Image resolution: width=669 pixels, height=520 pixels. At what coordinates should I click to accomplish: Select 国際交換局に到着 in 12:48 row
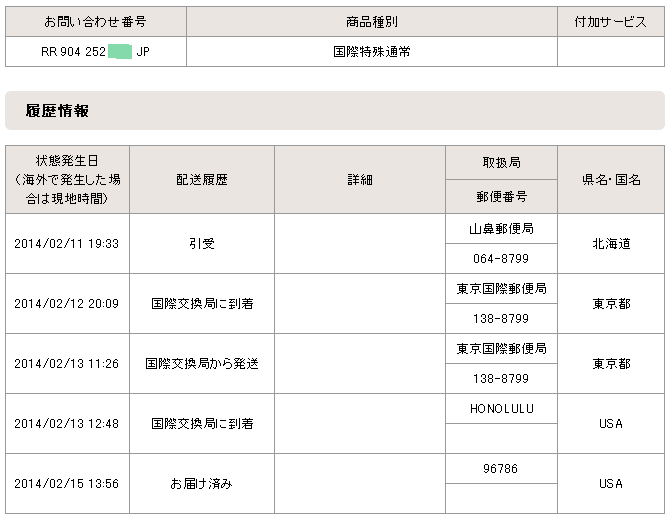pyautogui.click(x=202, y=424)
